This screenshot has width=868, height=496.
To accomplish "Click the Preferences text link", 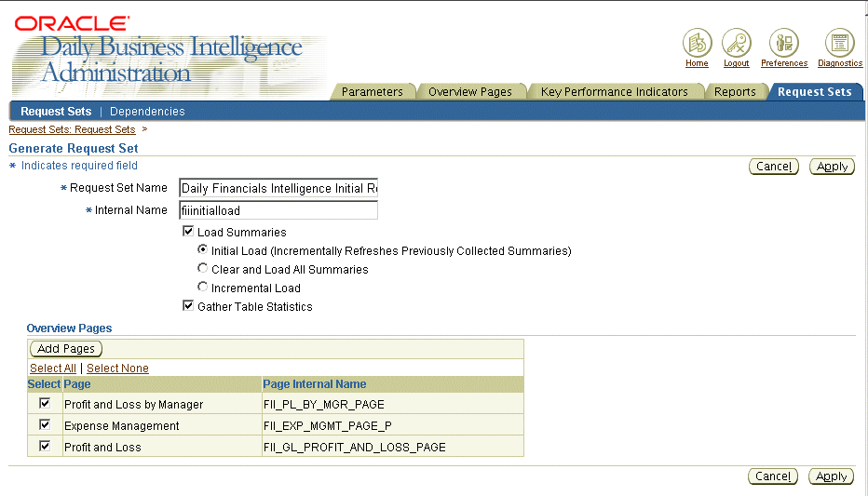I will coord(784,63).
